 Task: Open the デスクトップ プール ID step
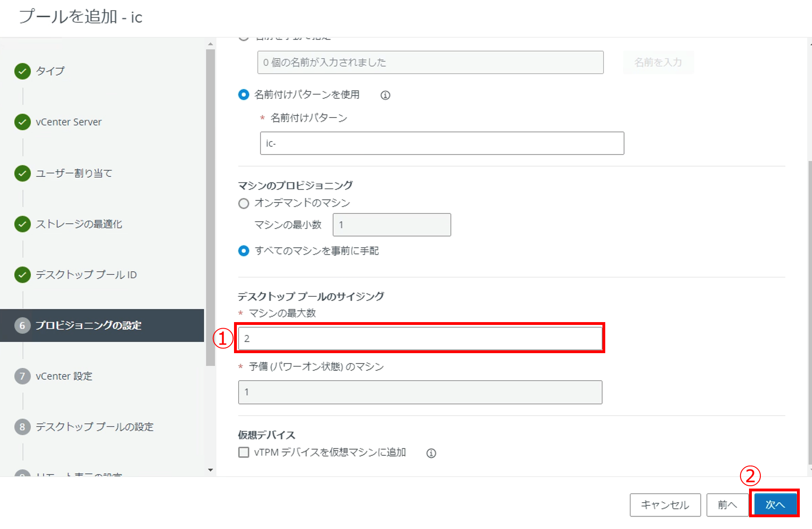86,275
